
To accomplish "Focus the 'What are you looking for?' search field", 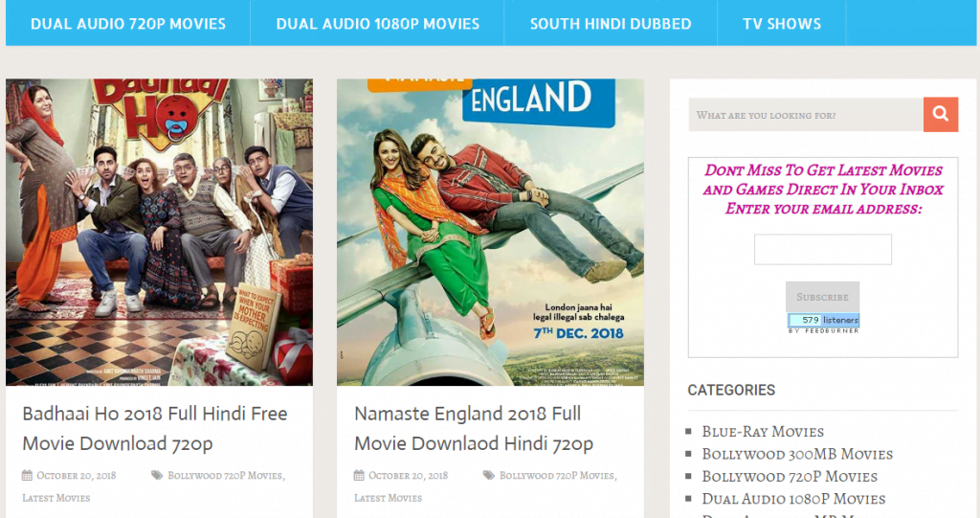I will click(x=806, y=115).
